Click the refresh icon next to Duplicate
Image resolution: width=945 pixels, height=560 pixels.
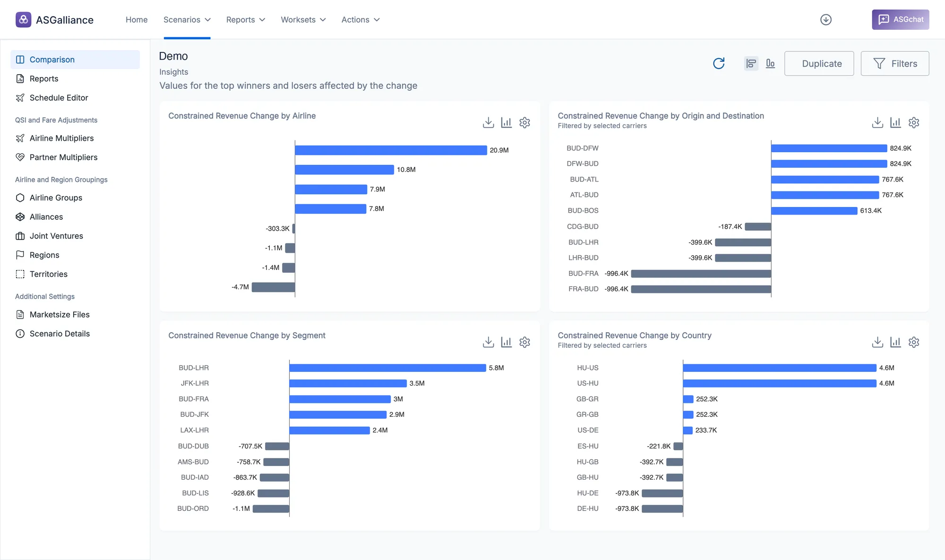tap(719, 63)
